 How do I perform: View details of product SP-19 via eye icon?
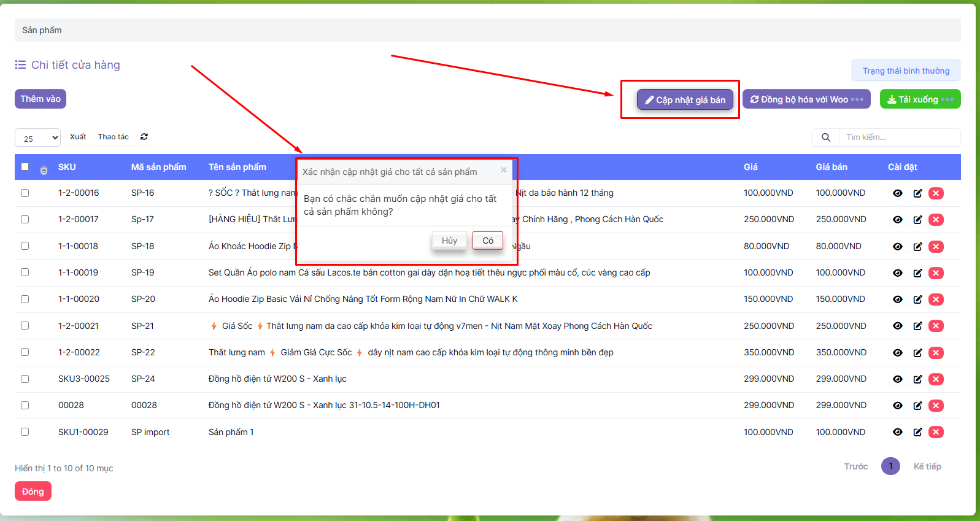point(897,273)
